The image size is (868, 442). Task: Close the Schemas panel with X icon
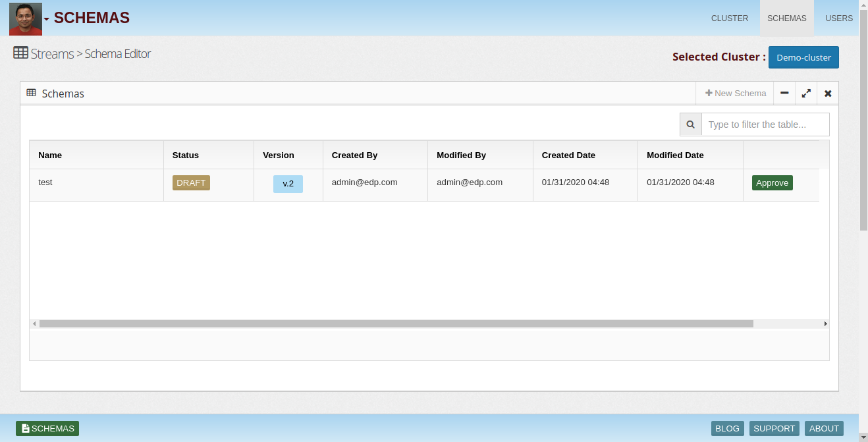828,93
